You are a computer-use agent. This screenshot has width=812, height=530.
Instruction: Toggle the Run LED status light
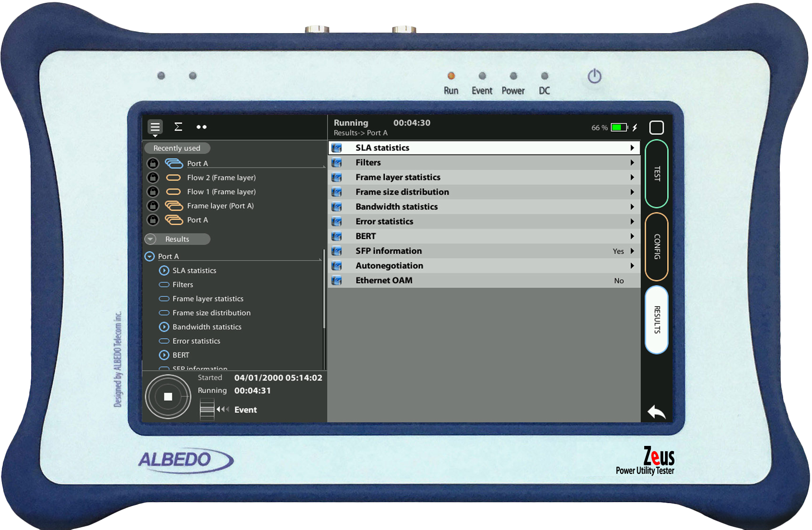click(451, 75)
